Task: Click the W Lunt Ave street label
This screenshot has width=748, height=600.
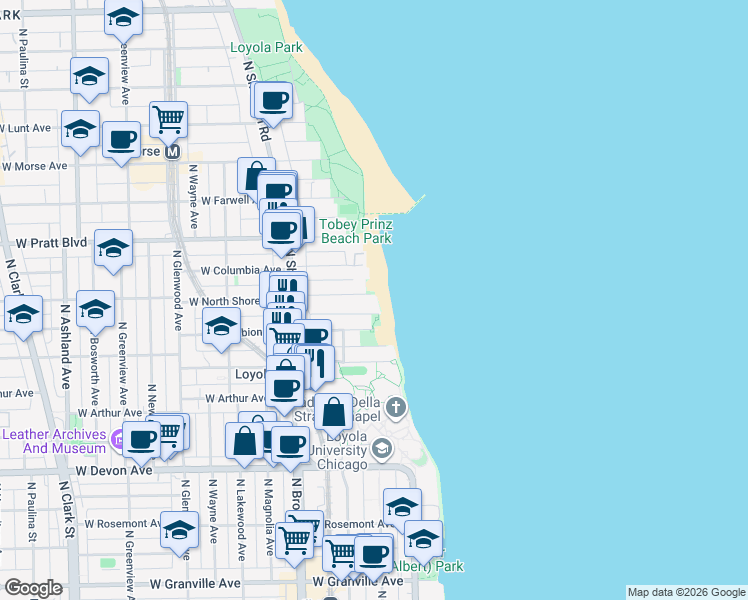Action: click(x=26, y=128)
